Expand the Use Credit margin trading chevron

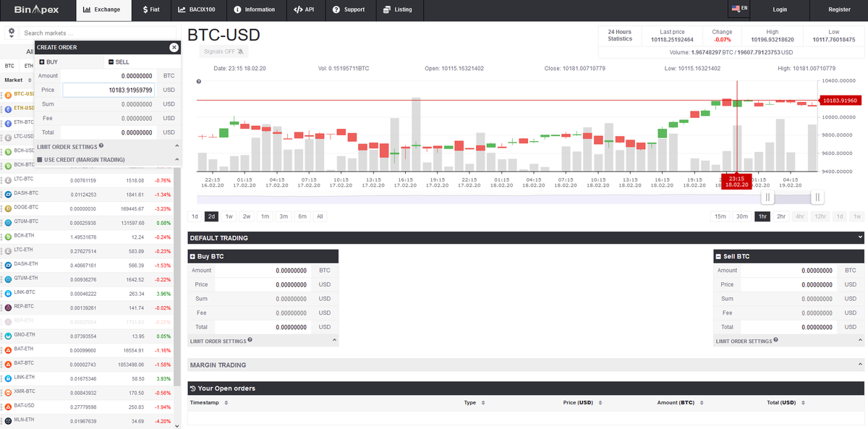[176, 159]
